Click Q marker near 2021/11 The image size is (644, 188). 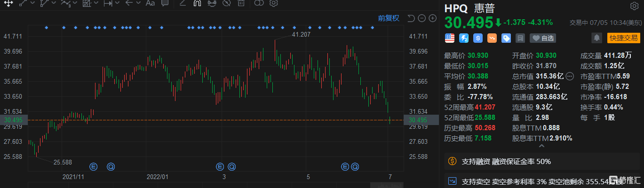click(x=111, y=166)
